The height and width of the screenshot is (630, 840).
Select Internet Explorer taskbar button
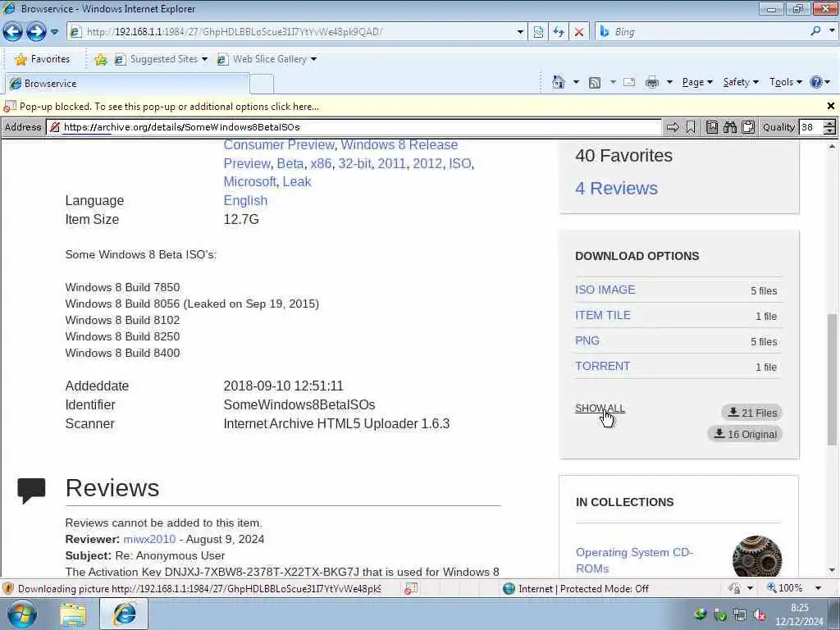(x=124, y=614)
